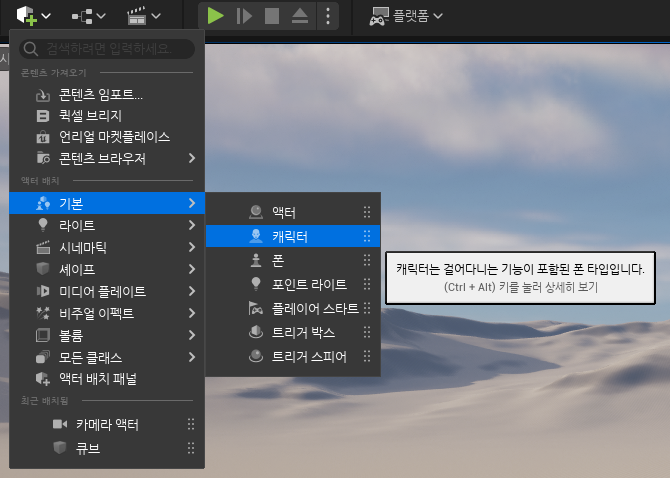This screenshot has width=670, height=478.
Task: Select 트리거 스피어 entry
Action: [293, 356]
